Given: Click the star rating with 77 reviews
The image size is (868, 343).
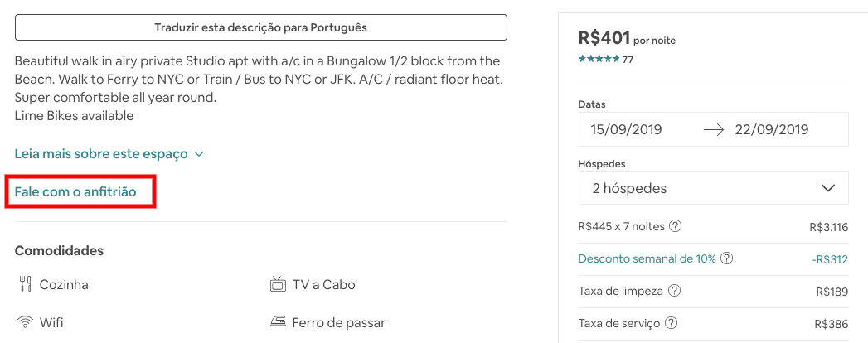Looking at the screenshot, I should point(605,59).
